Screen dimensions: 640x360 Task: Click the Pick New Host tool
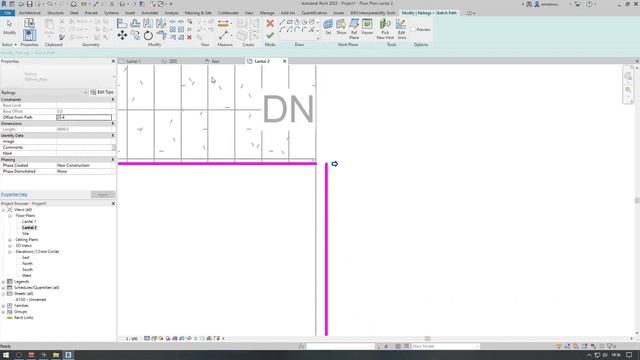[x=385, y=29]
